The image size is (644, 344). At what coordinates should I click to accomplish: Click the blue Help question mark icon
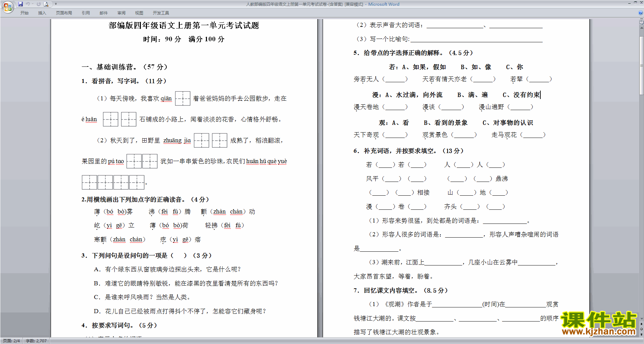coord(641,13)
